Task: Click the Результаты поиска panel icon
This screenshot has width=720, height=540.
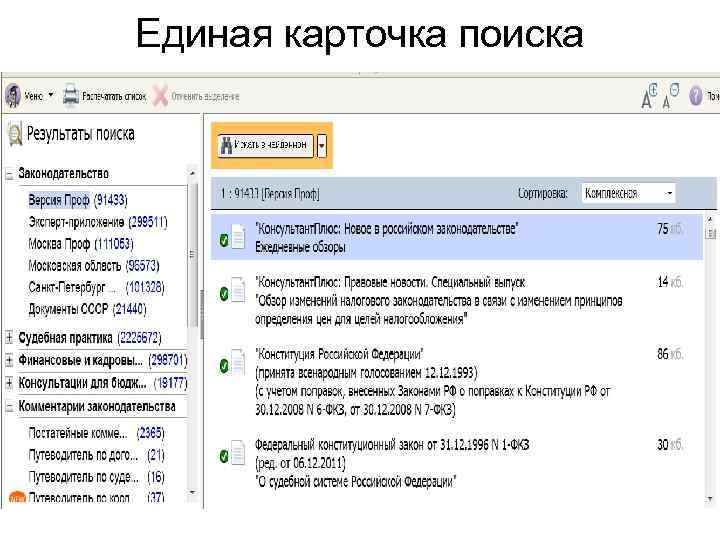Action: pos(15,135)
